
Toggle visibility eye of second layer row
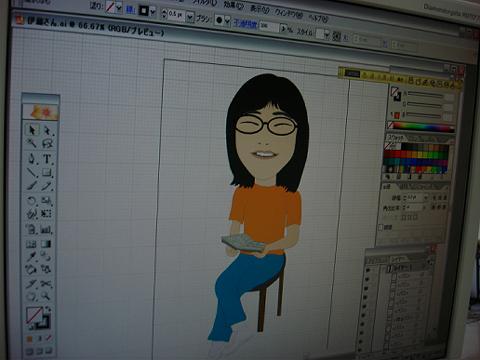[367, 279]
